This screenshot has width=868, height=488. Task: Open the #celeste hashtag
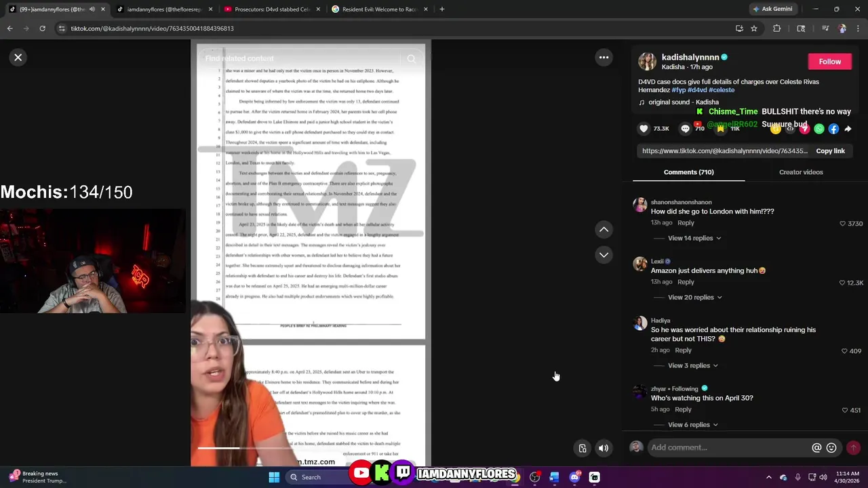(722, 90)
